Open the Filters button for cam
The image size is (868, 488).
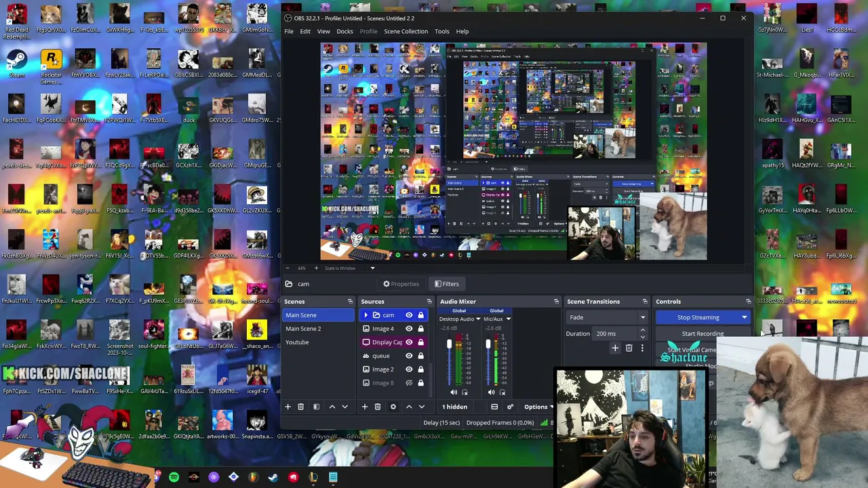(x=446, y=284)
